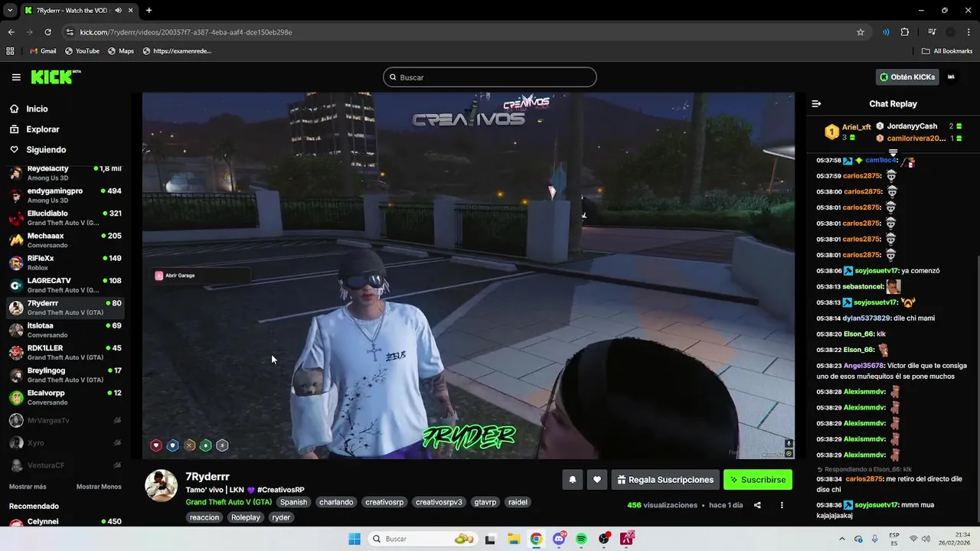Open the Google apps grid
The width and height of the screenshot is (980, 551).
pyautogui.click(x=10, y=51)
